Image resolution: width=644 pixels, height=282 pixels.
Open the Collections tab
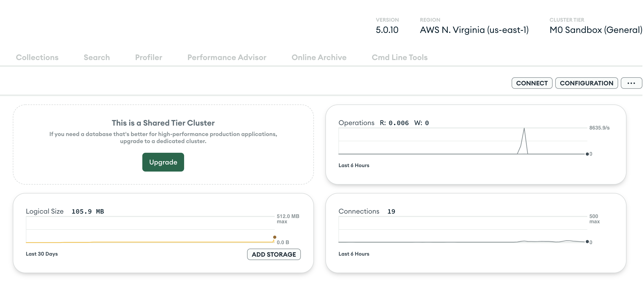[x=37, y=57]
